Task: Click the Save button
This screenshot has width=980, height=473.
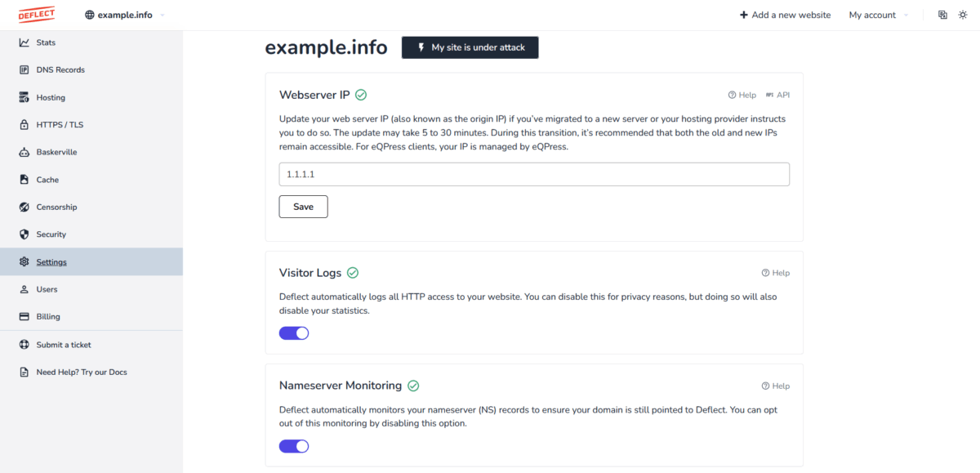Action: [x=303, y=207]
